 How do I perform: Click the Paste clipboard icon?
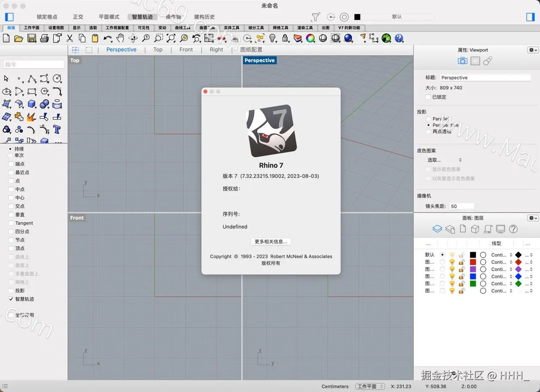[x=95, y=38]
